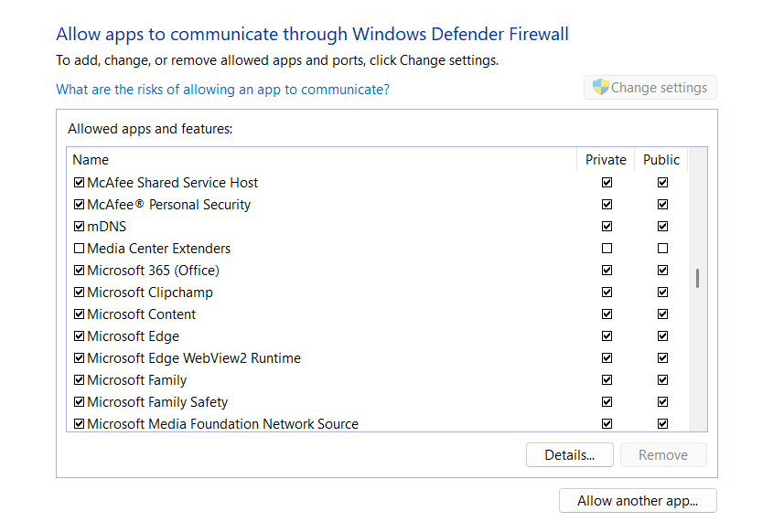Toggle Private checkbox for McAfee Shared Service Host
Image resolution: width=784 pixels, height=532 pixels.
click(607, 182)
